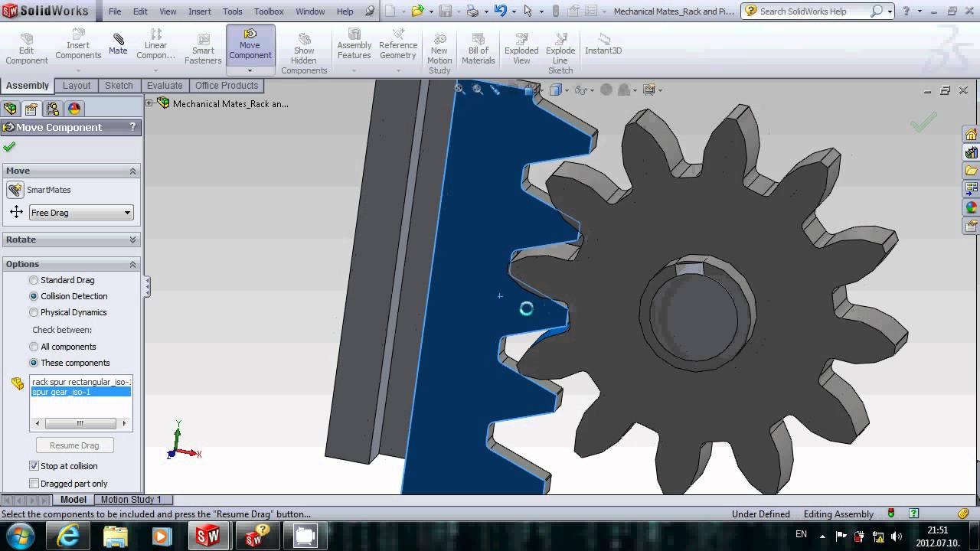Click the Resume Drag button

click(74, 445)
